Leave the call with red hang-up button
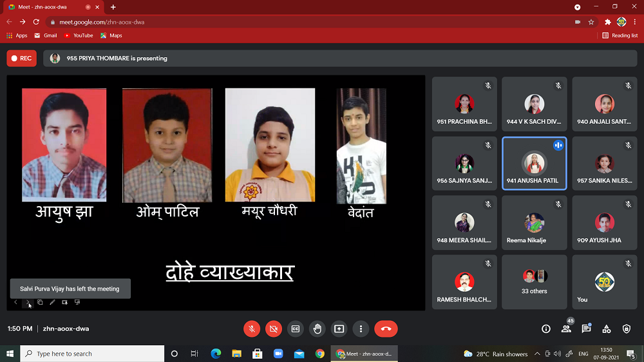This screenshot has height=362, width=644. 386,329
